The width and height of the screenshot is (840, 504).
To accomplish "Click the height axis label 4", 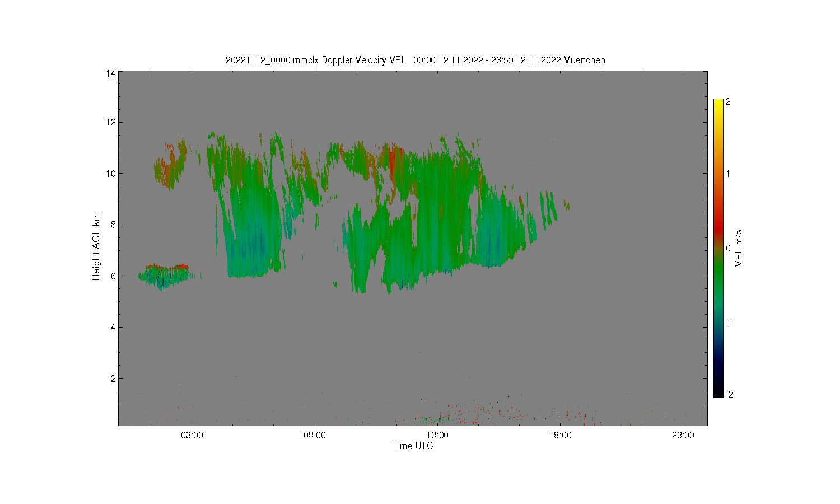I will (x=114, y=327).
